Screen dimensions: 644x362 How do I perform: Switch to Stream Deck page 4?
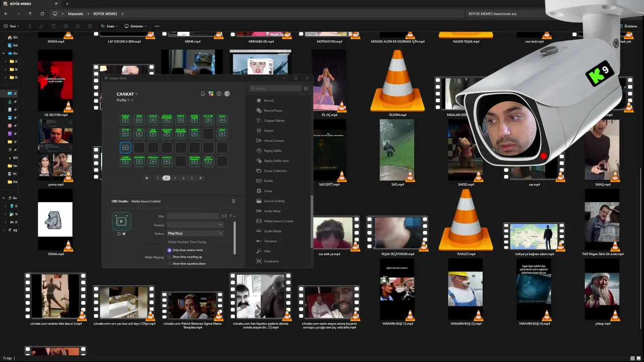click(x=183, y=178)
